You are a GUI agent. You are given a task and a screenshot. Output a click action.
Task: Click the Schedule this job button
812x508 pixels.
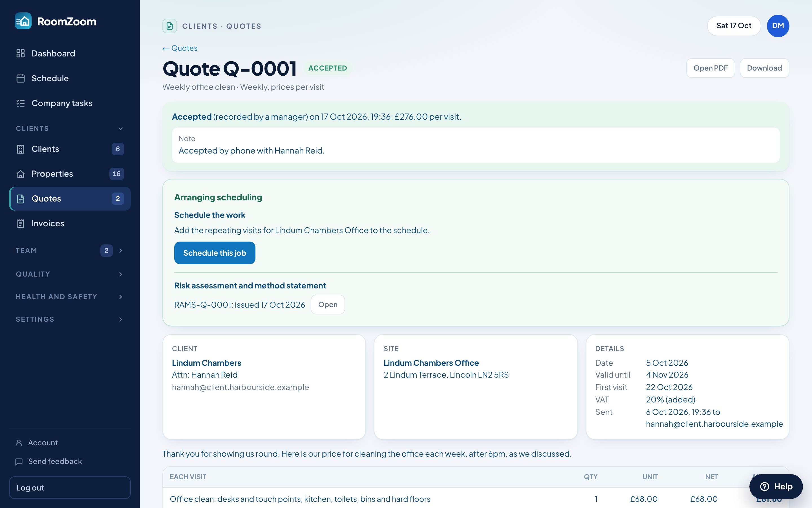(x=215, y=253)
